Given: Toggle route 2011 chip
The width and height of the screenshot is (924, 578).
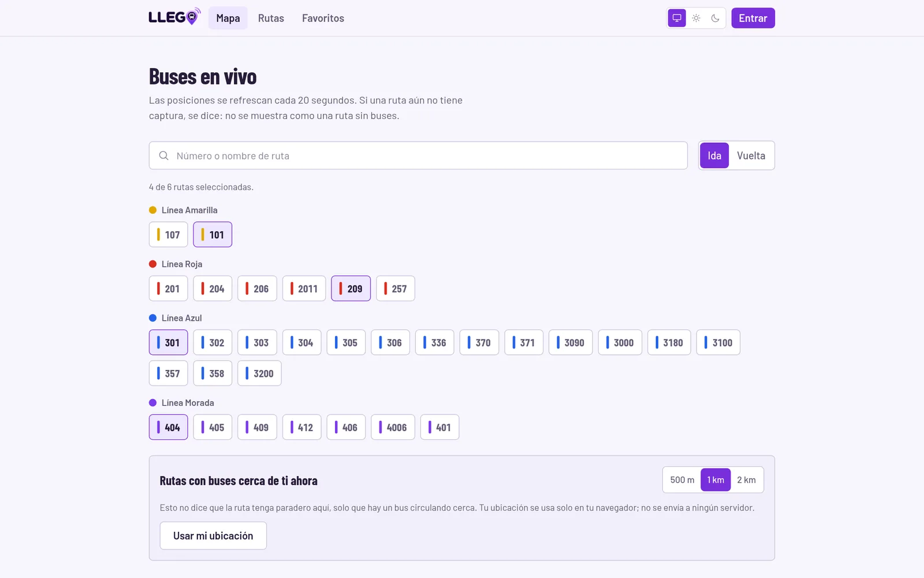Looking at the screenshot, I should click(304, 288).
